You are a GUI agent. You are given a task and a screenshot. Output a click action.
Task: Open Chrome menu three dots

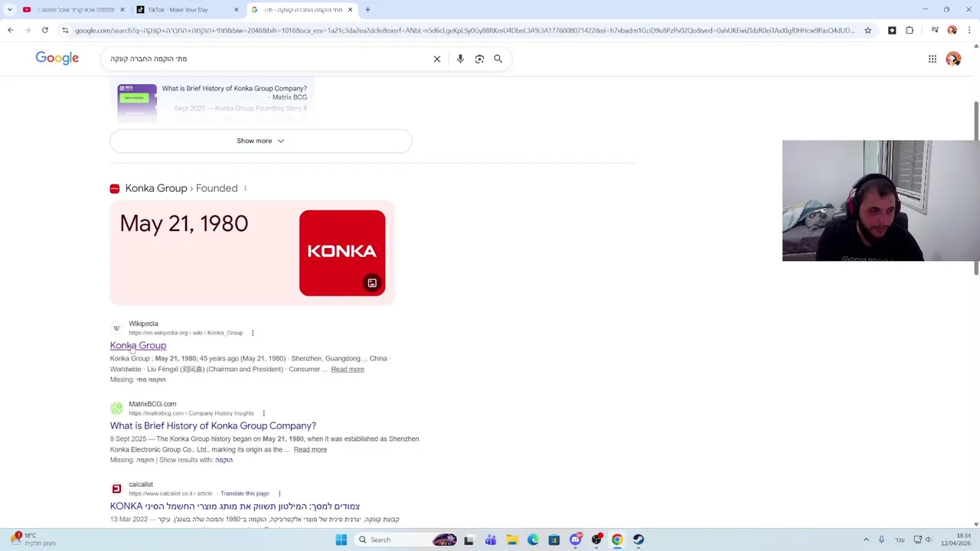coord(969,30)
